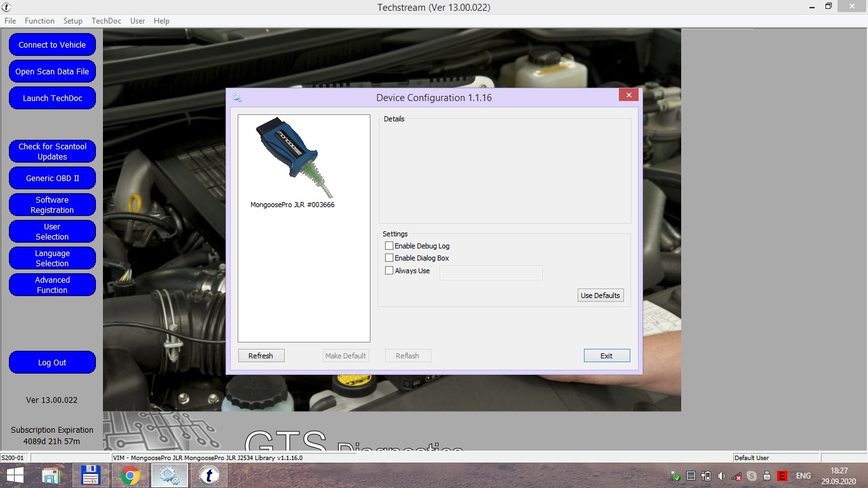Screen dimensions: 868x488
Task: Open the Function menu
Action: point(39,21)
